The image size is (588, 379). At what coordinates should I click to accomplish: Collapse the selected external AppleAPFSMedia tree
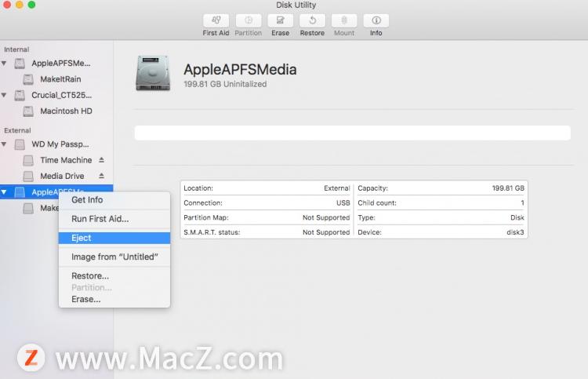4,192
